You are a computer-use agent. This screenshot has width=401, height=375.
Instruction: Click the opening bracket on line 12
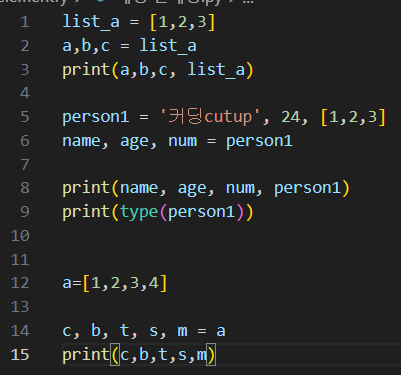(86, 283)
